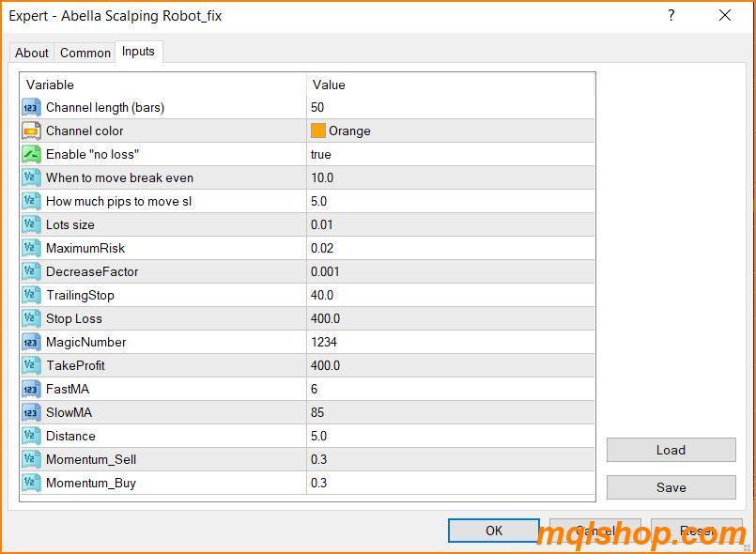The image size is (756, 554).
Task: Click the value icon beside Momentum_Sell
Action: 31,459
